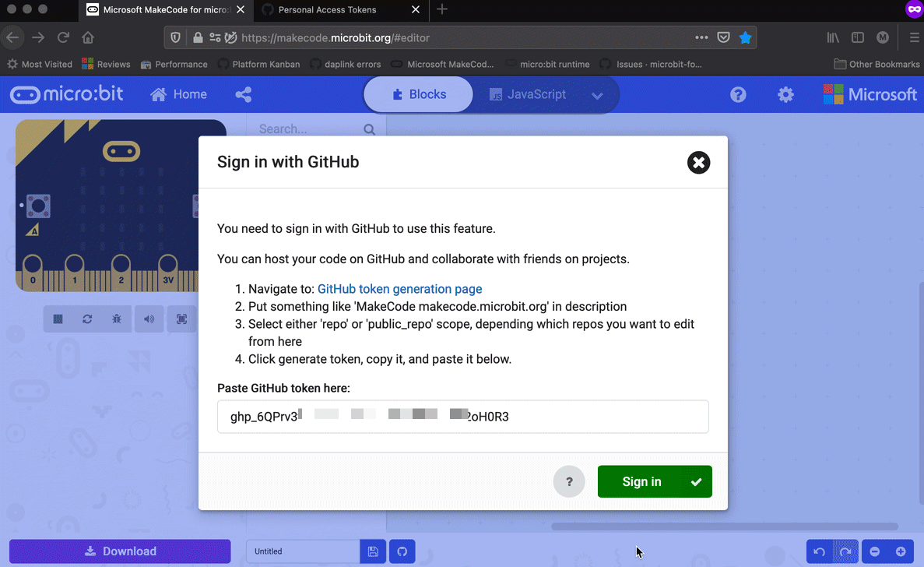Close the Personal Access Tokens tab

coord(416,9)
